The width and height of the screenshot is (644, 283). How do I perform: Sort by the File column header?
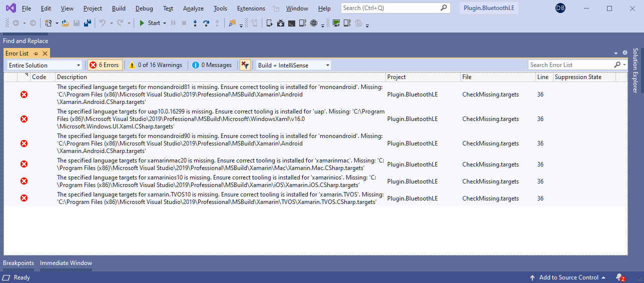point(498,77)
